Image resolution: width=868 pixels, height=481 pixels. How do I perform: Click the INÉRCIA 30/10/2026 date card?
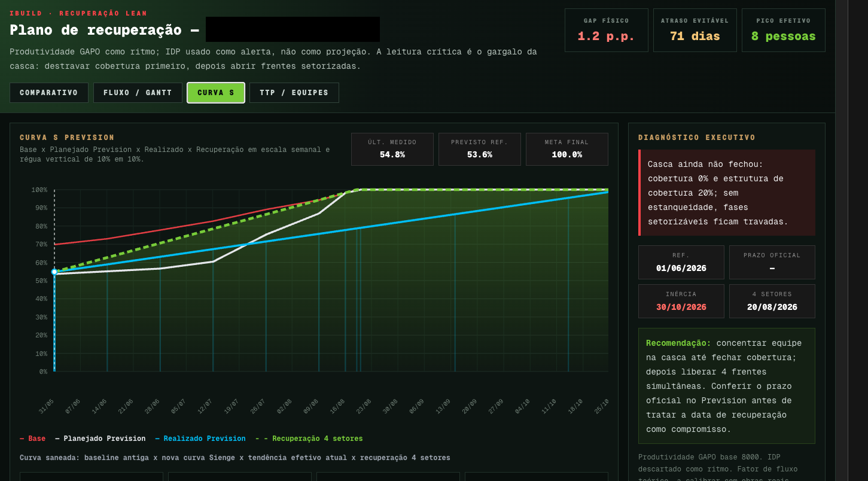tap(681, 301)
